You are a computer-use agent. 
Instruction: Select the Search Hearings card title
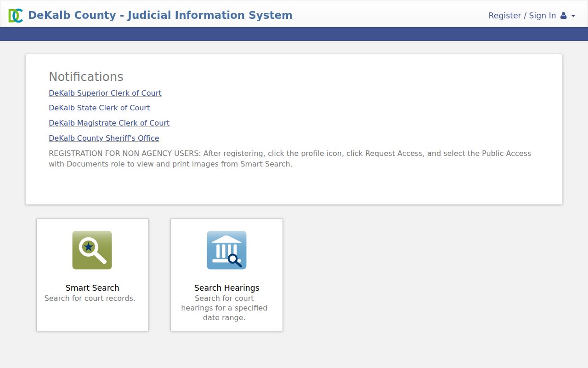point(226,288)
